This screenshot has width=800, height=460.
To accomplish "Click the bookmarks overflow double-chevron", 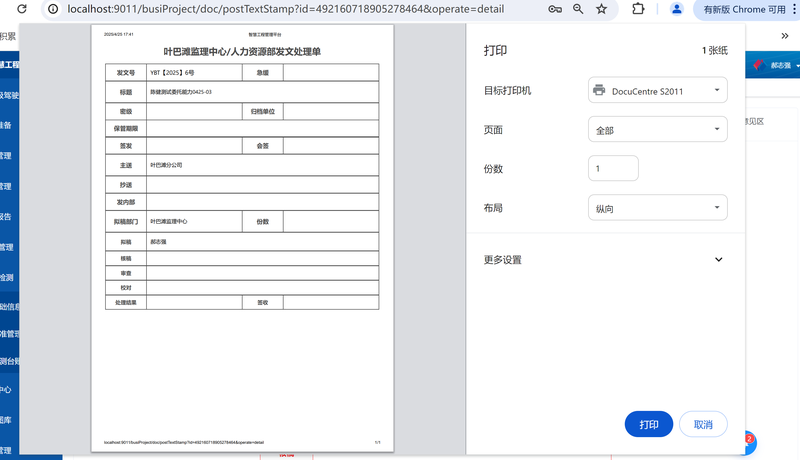I will pos(785,36).
